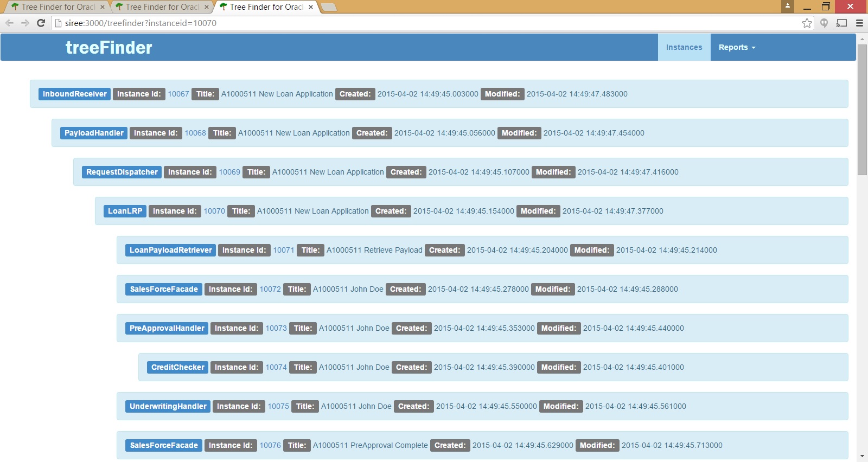Image resolution: width=868 pixels, height=462 pixels.
Task: Close the first Tree Finder tab
Action: (x=103, y=7)
